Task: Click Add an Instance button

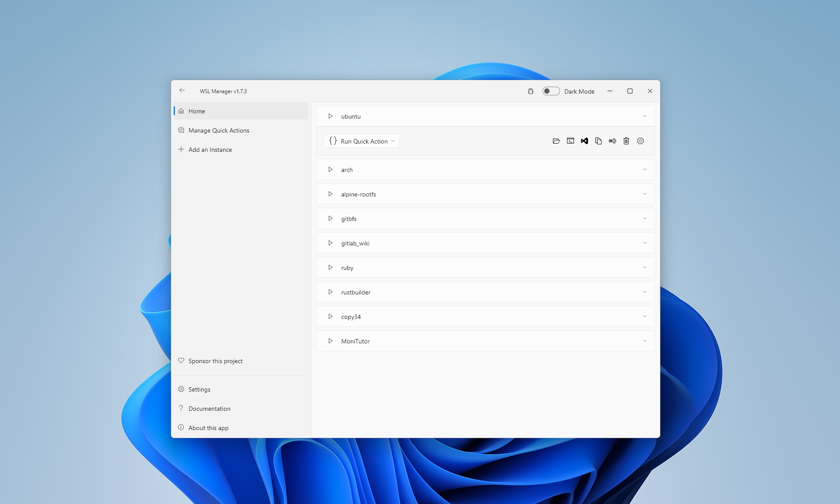Action: coord(210,149)
